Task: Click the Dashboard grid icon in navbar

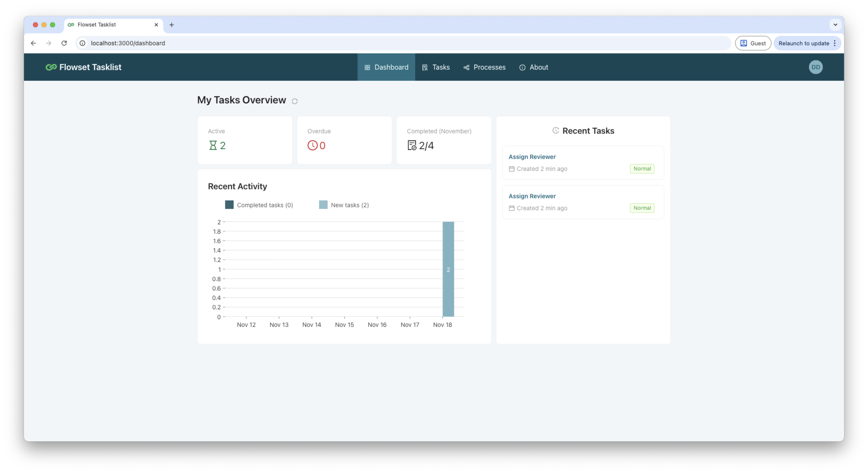Action: coord(367,67)
